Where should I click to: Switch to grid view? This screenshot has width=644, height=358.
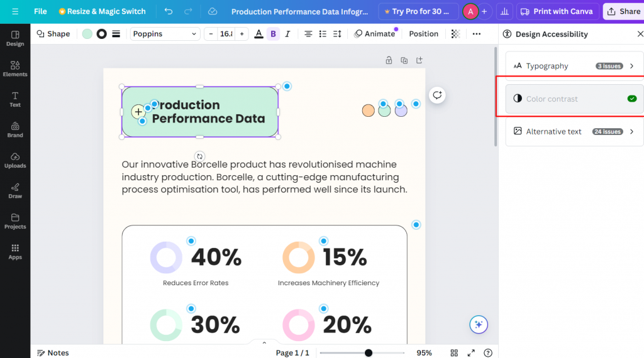454,353
